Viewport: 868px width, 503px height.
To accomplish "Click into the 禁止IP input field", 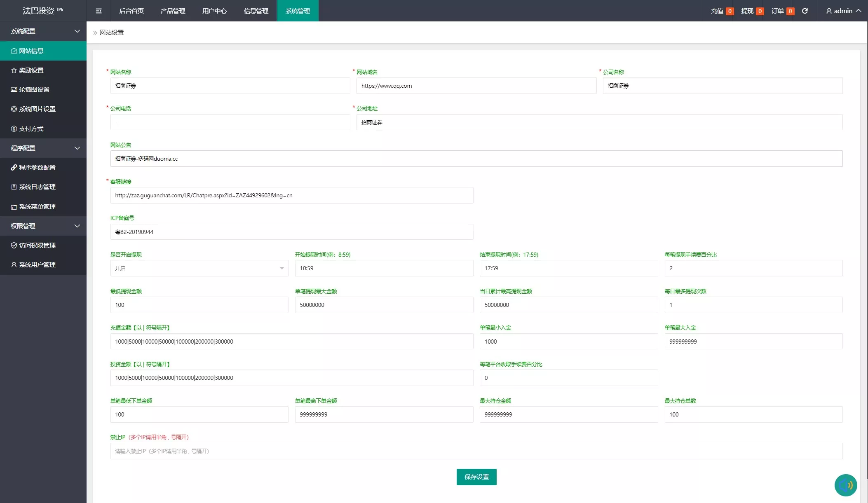I will pos(476,451).
